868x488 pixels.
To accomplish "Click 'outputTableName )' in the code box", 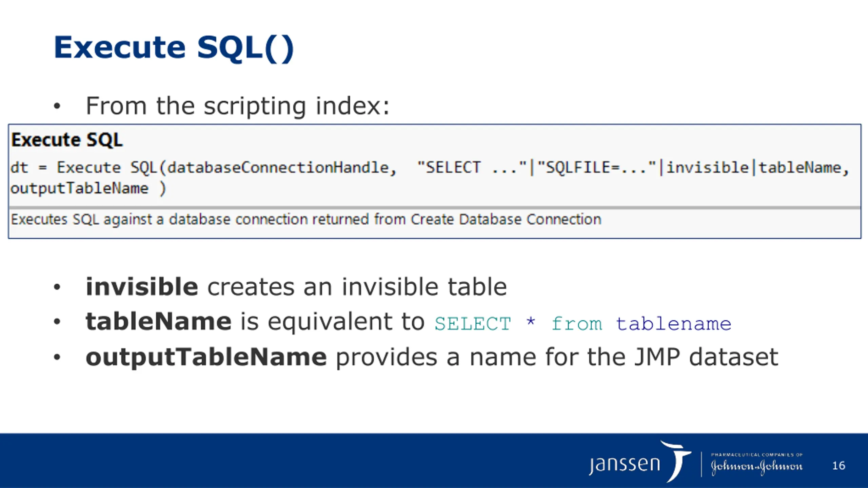I will coord(88,188).
